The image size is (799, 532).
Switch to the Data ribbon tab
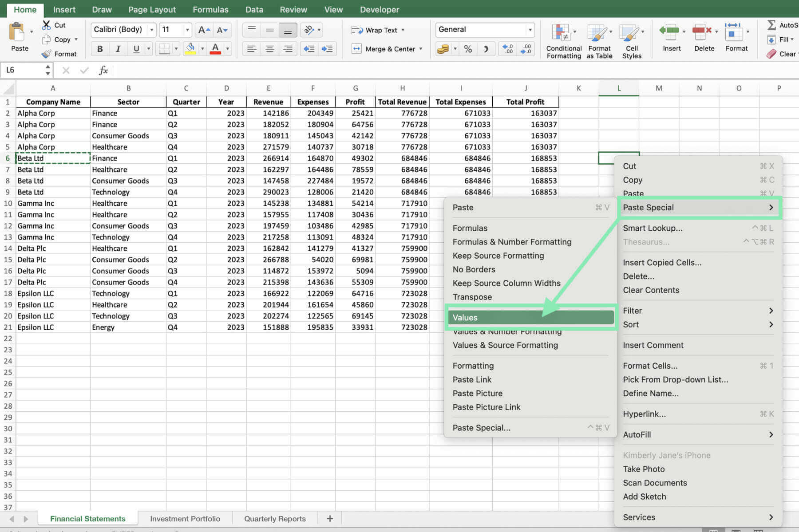coord(254,9)
